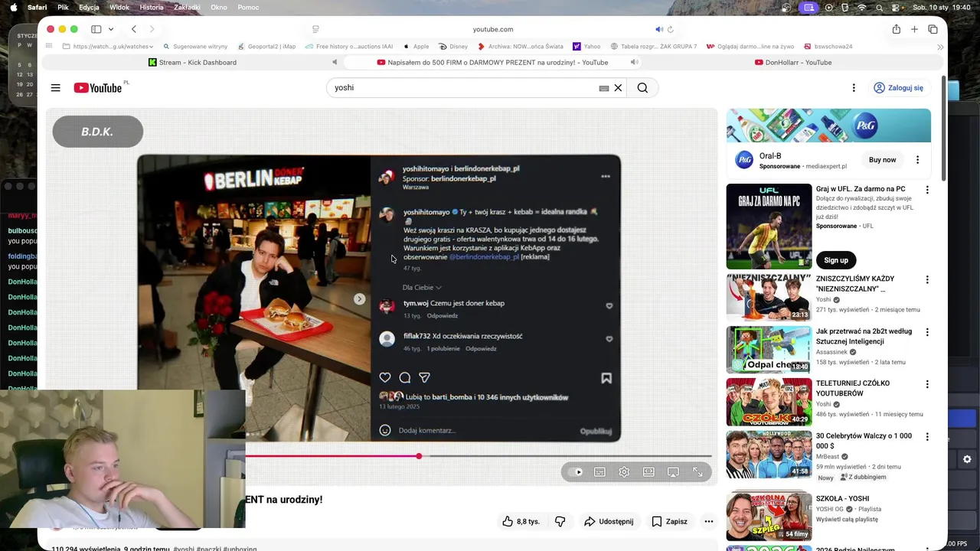Image resolution: width=980 pixels, height=551 pixels.
Task: Click the video progress bar scrubber
Action: [x=419, y=456]
